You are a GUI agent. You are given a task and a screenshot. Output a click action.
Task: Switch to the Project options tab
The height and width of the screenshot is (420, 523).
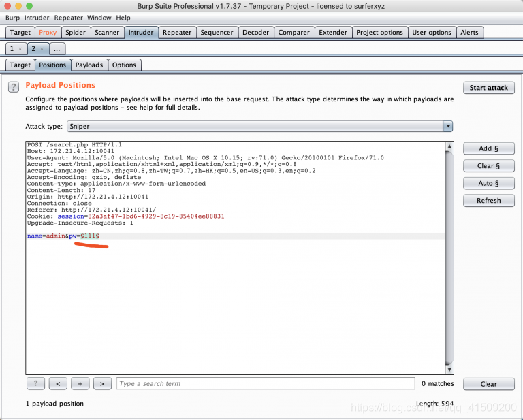point(379,32)
